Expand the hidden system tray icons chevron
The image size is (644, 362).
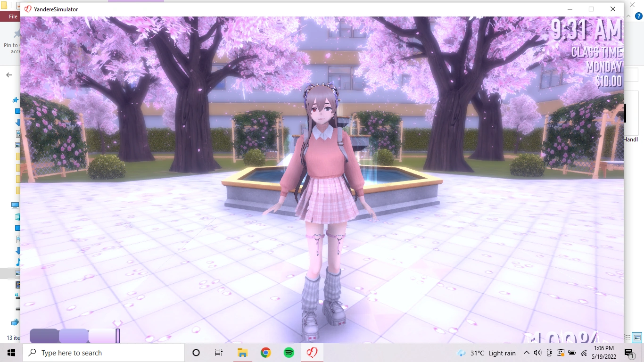pyautogui.click(x=527, y=352)
